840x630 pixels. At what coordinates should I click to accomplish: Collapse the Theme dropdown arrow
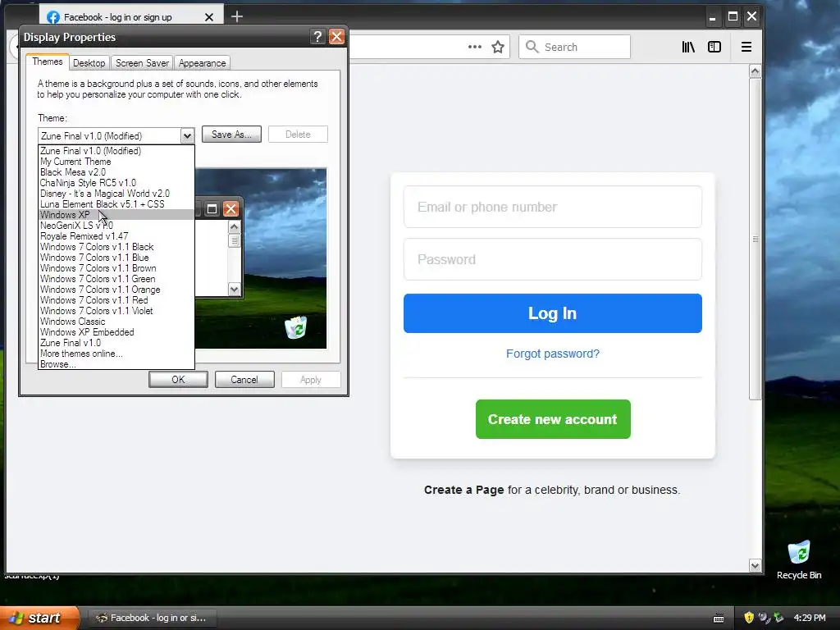click(x=187, y=136)
